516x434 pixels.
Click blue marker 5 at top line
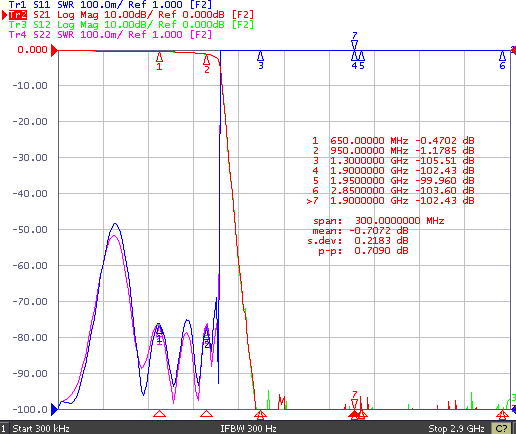coord(362,61)
